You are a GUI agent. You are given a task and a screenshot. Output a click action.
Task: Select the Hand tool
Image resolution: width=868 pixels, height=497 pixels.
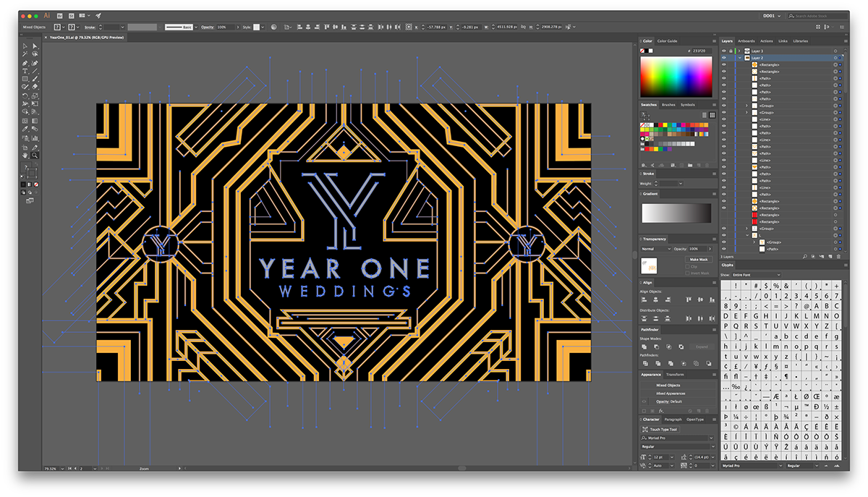point(25,155)
